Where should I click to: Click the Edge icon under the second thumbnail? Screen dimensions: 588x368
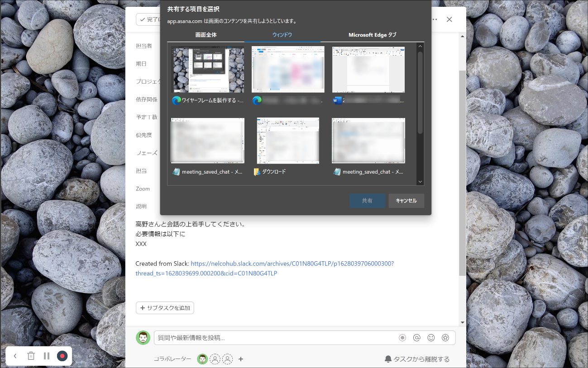257,100
